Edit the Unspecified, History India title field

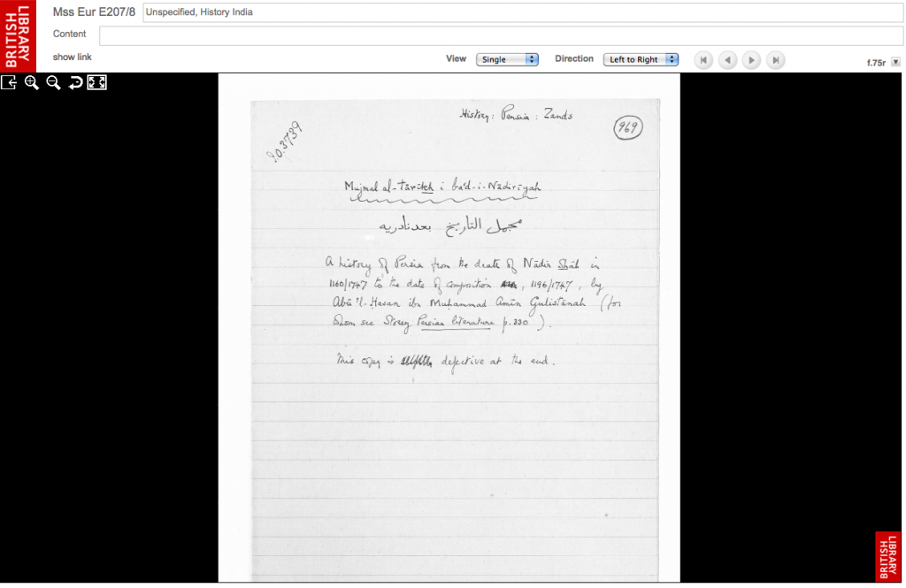click(495, 12)
